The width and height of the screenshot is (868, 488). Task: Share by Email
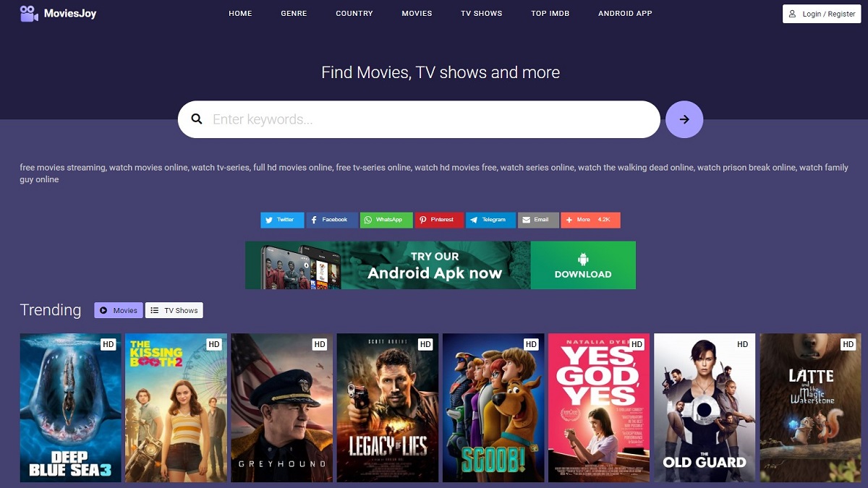[538, 220]
